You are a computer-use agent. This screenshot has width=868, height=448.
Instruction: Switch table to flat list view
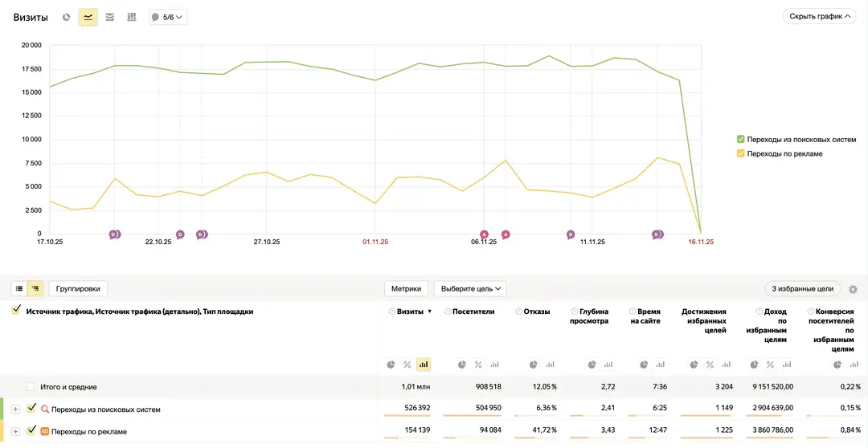tap(19, 288)
